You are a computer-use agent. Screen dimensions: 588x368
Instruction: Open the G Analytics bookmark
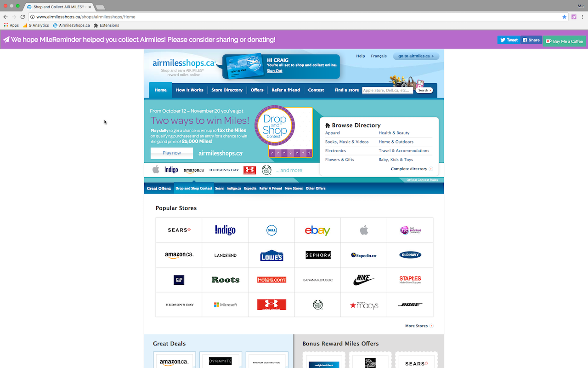36,25
